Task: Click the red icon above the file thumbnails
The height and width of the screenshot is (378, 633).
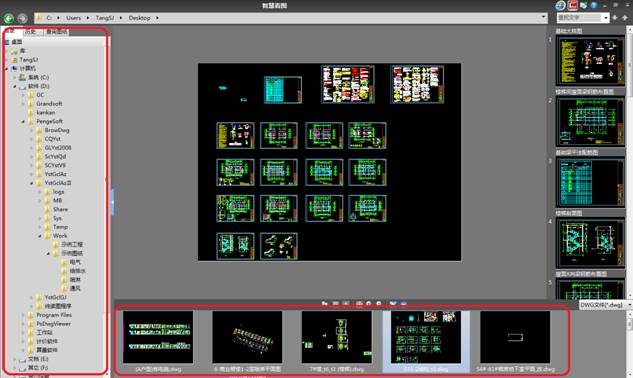Action: click(359, 304)
